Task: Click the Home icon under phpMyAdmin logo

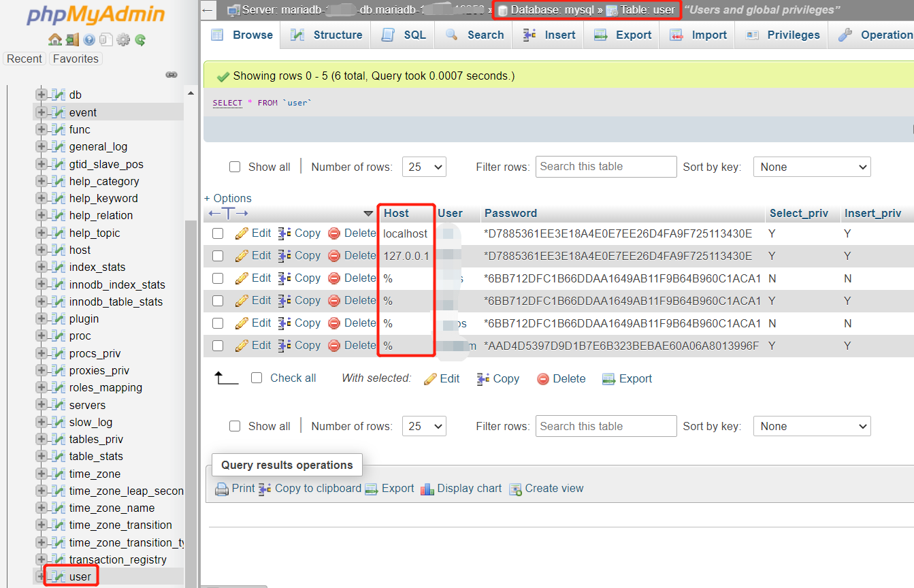Action: [x=55, y=39]
